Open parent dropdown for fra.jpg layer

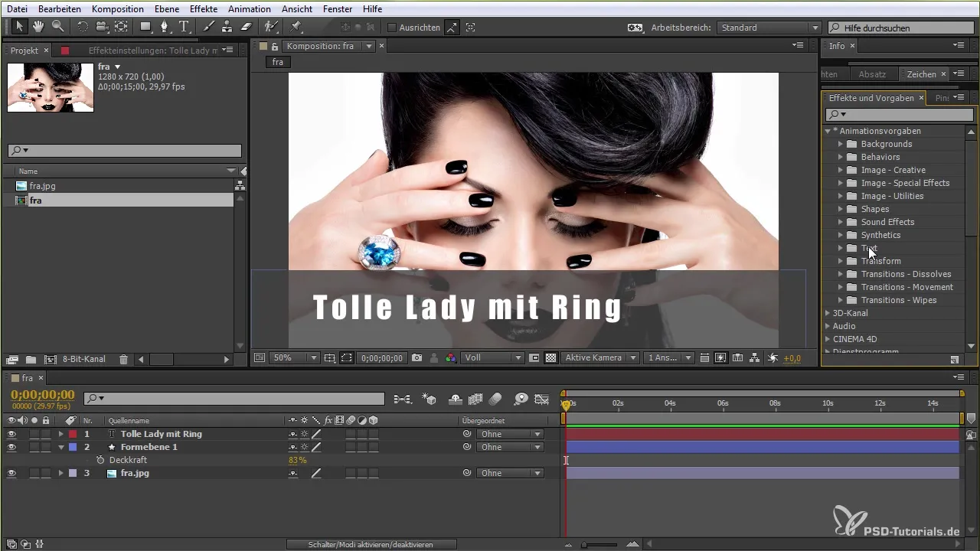[509, 473]
